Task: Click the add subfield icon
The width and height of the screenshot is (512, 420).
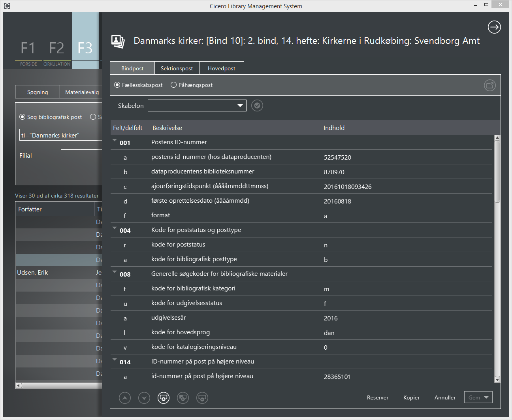Action: [x=183, y=398]
